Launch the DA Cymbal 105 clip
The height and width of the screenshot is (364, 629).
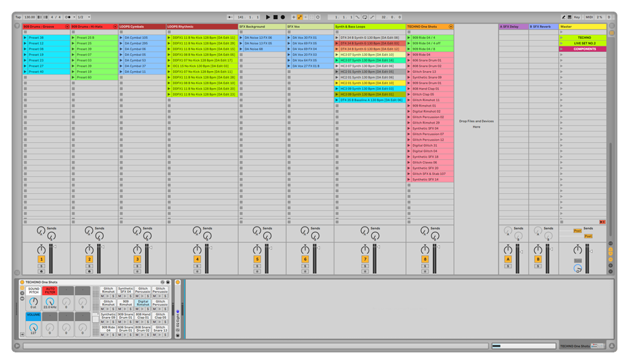(x=121, y=38)
